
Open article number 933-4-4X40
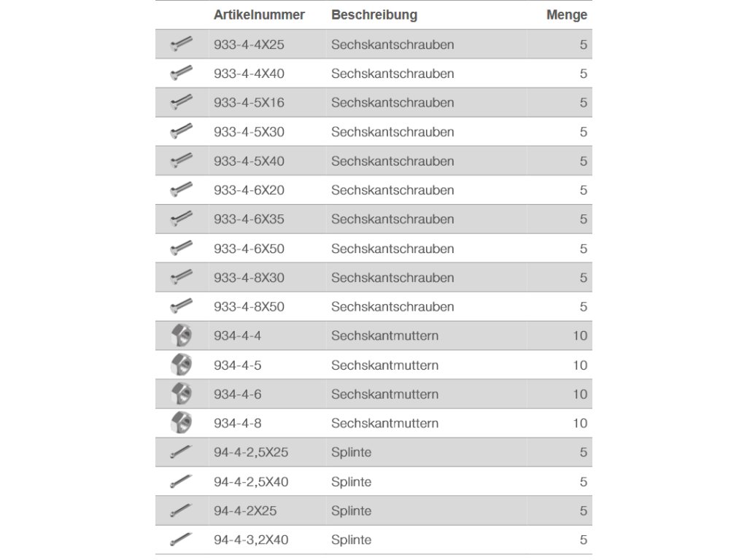249,74
